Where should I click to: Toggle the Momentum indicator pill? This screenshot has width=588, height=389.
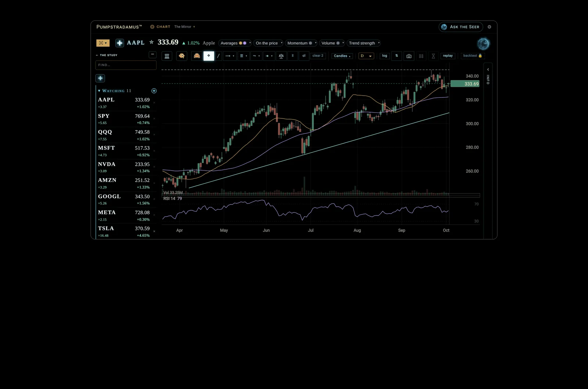301,43
